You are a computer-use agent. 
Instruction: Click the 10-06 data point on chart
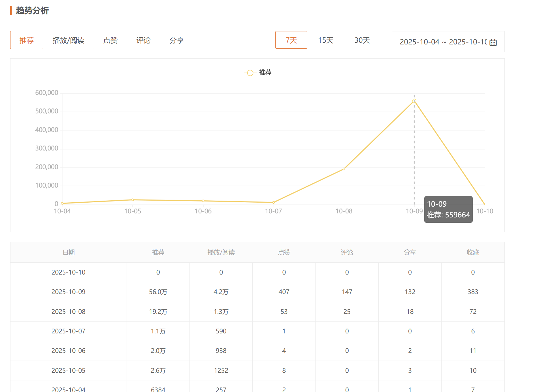(x=203, y=201)
